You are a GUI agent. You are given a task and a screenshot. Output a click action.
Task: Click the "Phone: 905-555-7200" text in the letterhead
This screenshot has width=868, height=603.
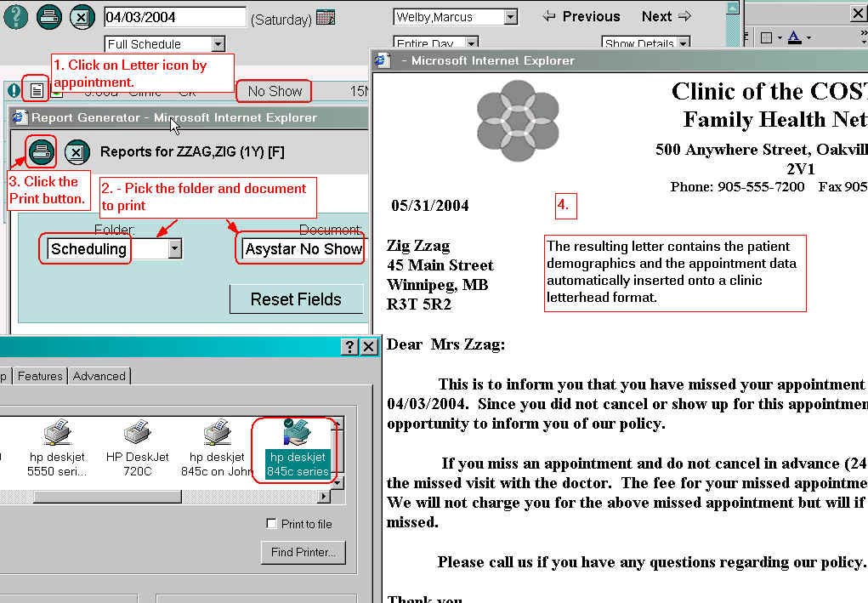pos(737,186)
